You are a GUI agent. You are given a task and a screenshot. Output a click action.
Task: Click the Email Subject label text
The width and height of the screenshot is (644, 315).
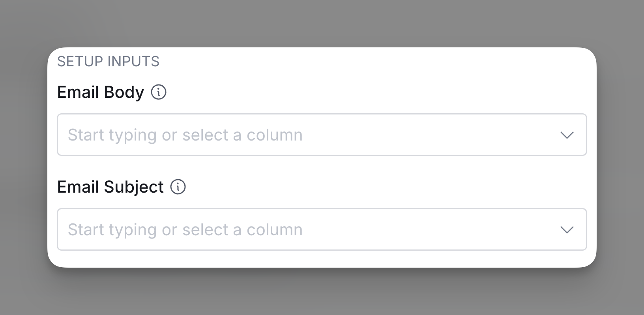(110, 187)
